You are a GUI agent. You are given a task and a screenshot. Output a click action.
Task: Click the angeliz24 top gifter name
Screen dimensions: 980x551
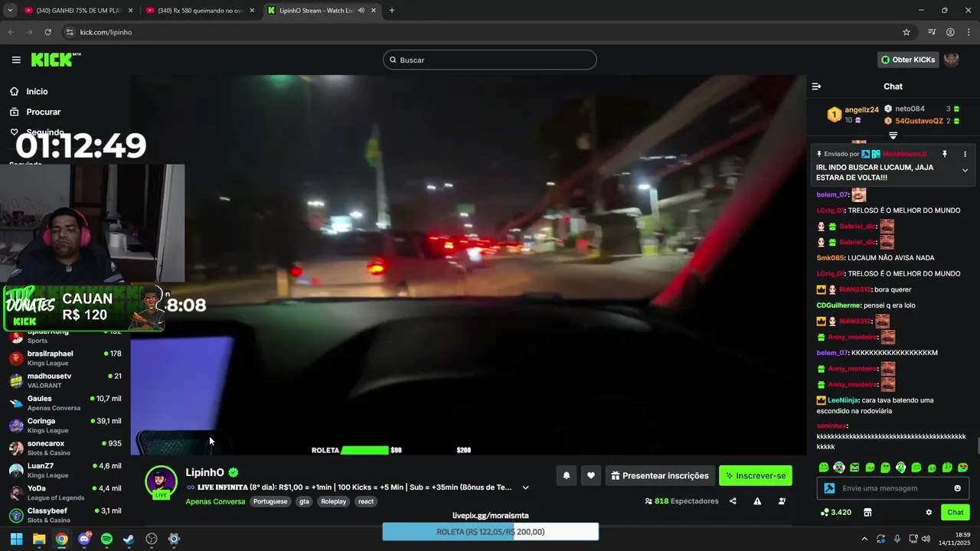pos(861,109)
